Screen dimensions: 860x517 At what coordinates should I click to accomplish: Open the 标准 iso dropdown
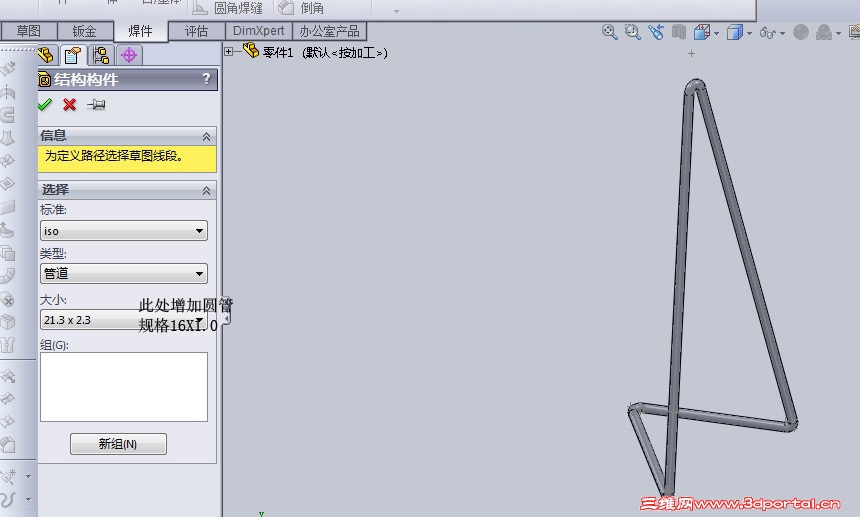(x=124, y=231)
